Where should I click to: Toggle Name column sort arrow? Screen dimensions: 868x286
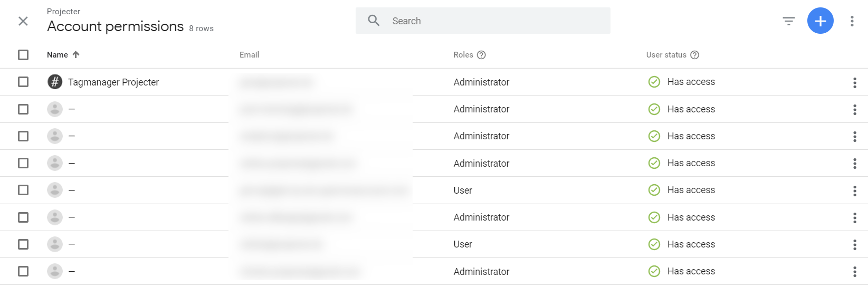tap(76, 55)
